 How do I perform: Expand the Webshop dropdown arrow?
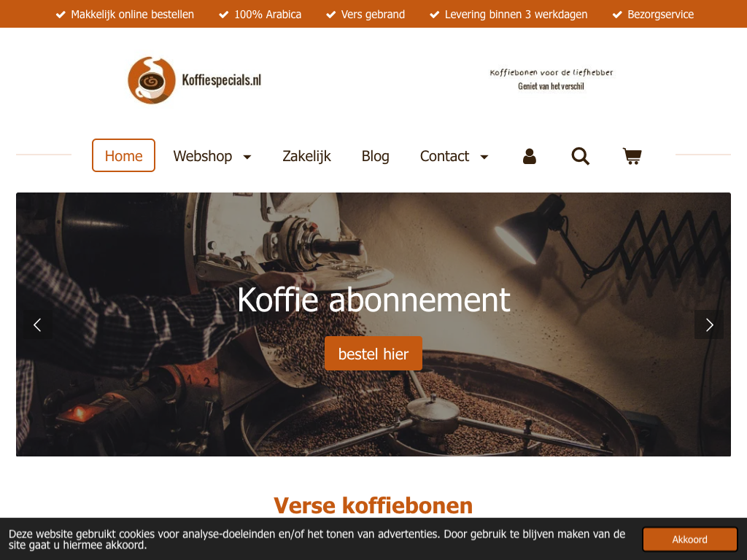(247, 157)
